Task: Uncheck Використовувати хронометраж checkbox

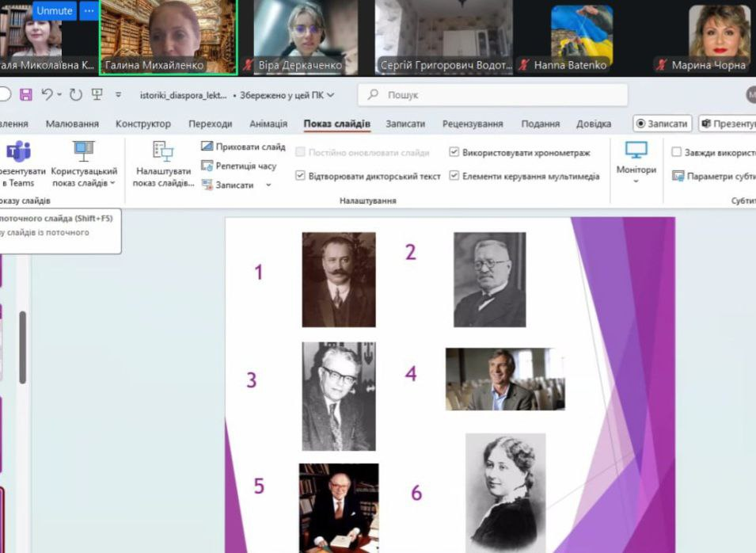Action: (x=454, y=152)
